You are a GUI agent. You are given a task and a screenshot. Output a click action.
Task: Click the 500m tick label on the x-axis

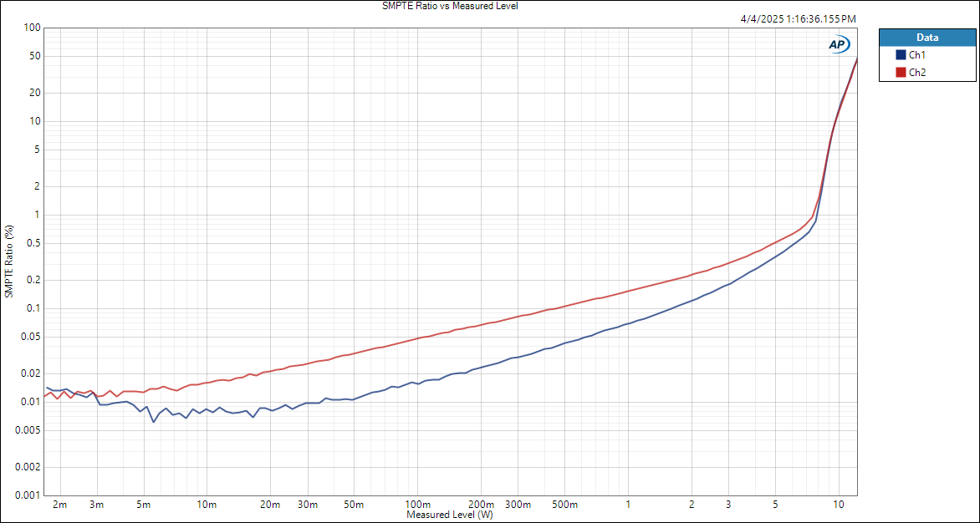click(565, 505)
